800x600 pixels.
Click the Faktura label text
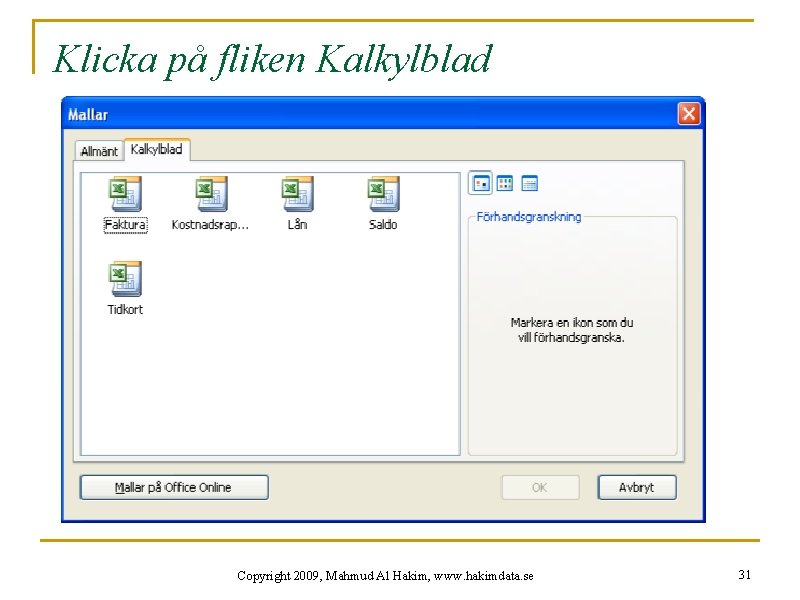point(126,225)
